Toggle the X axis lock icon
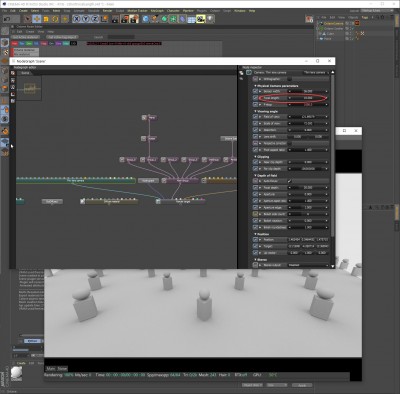The image size is (400, 394). point(77,19)
